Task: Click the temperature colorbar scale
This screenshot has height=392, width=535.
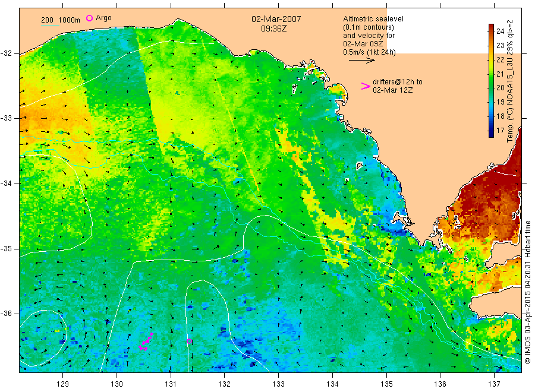Action: (492, 80)
